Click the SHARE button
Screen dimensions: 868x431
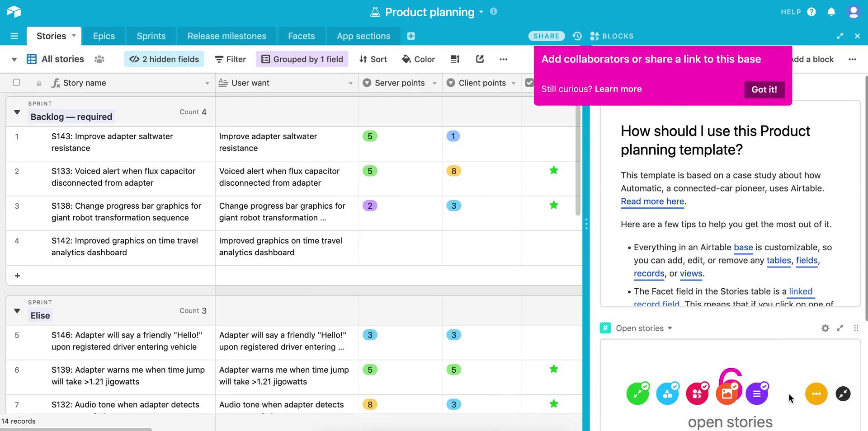(x=546, y=36)
